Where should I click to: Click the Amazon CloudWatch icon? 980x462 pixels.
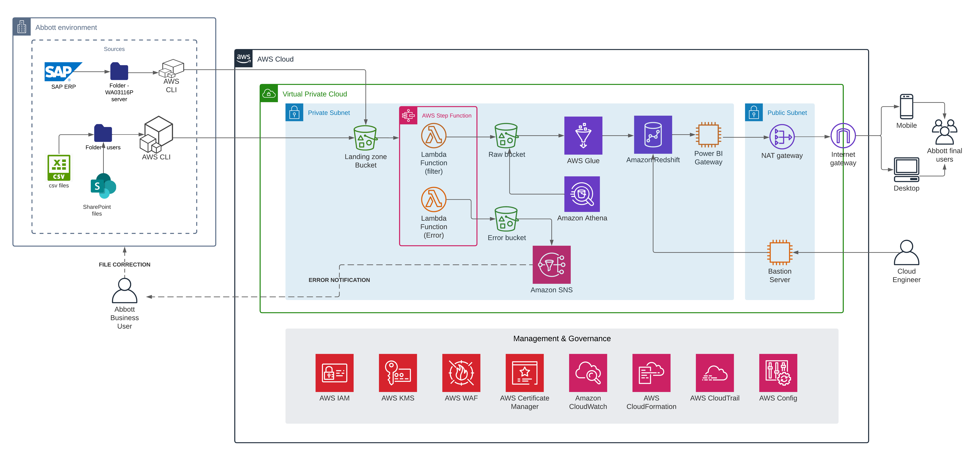588,373
